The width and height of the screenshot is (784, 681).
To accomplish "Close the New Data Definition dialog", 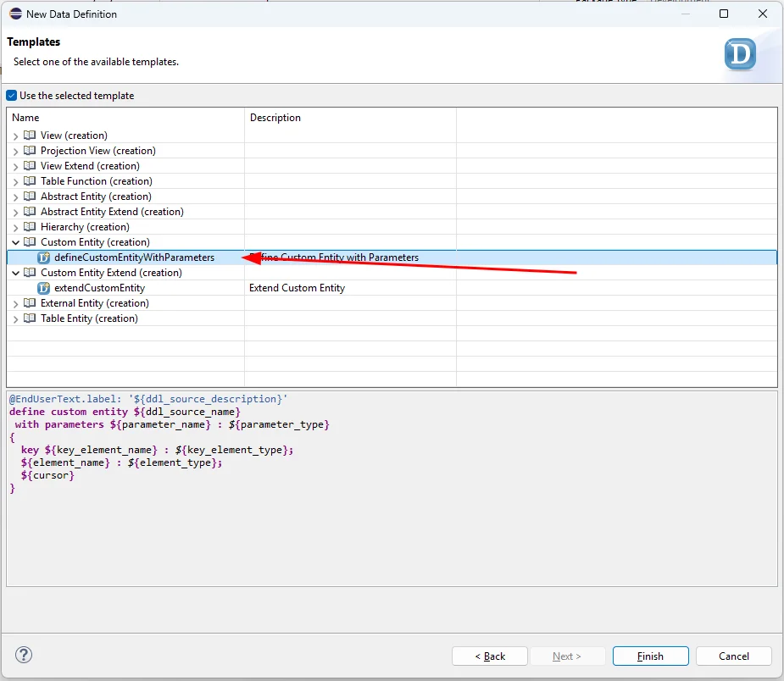I will 763,14.
